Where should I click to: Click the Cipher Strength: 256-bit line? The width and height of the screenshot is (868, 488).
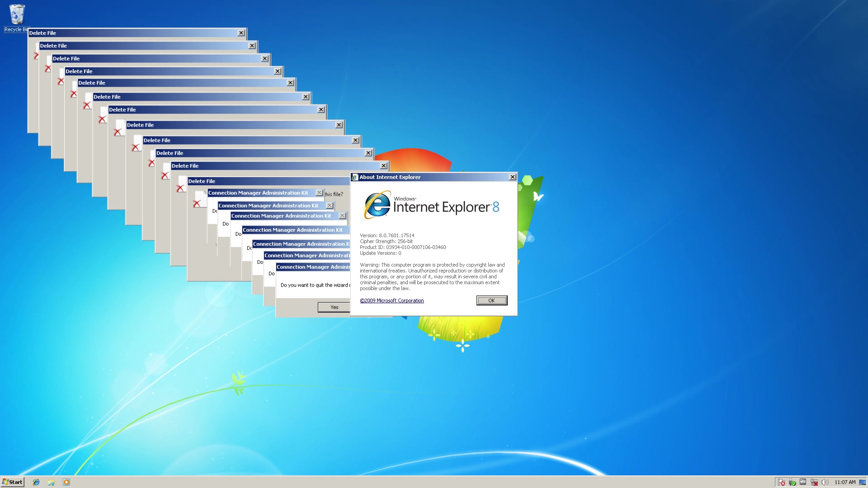(386, 241)
